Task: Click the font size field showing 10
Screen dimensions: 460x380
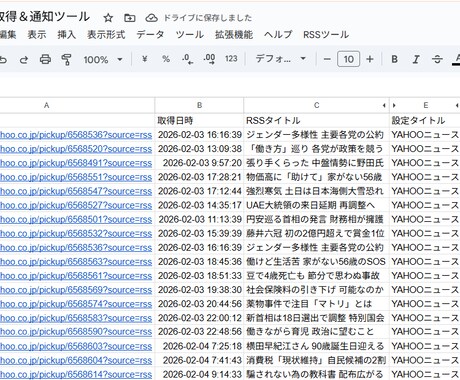Action: click(348, 59)
